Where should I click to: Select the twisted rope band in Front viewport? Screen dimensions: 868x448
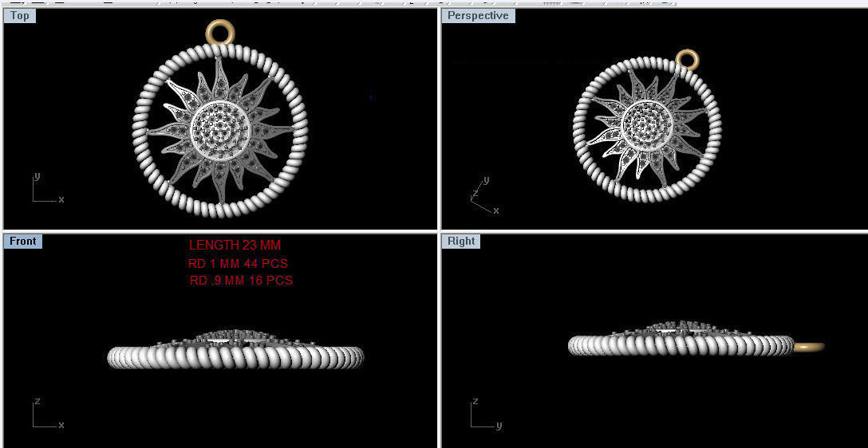(x=235, y=357)
